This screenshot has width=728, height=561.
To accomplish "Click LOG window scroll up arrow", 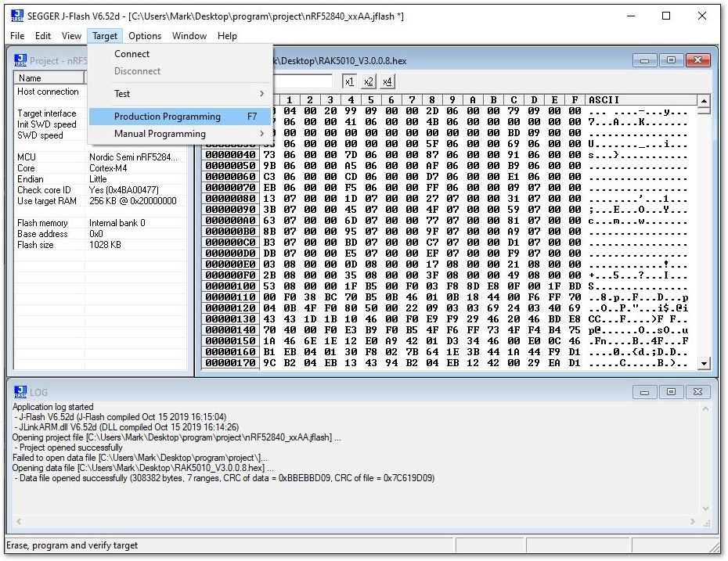I will (706, 408).
